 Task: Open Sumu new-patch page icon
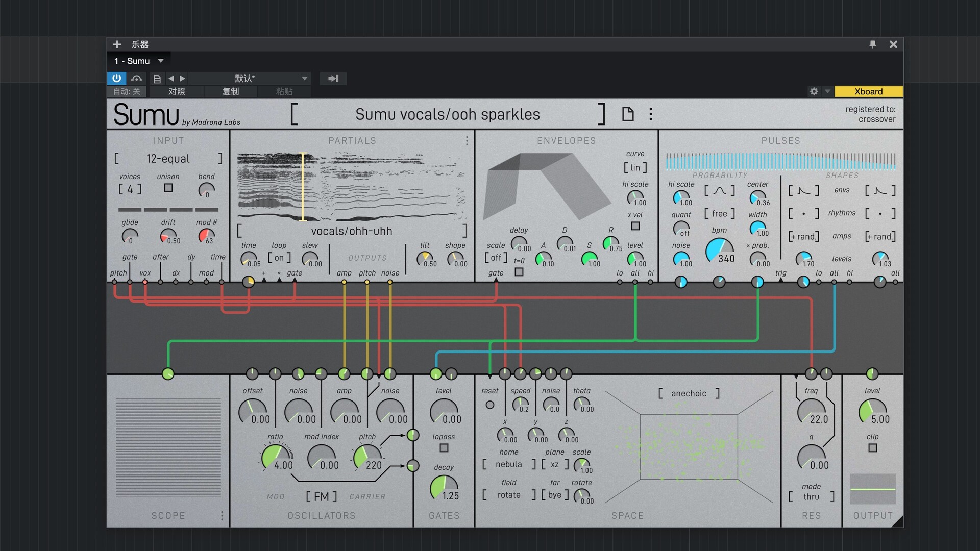pyautogui.click(x=628, y=114)
